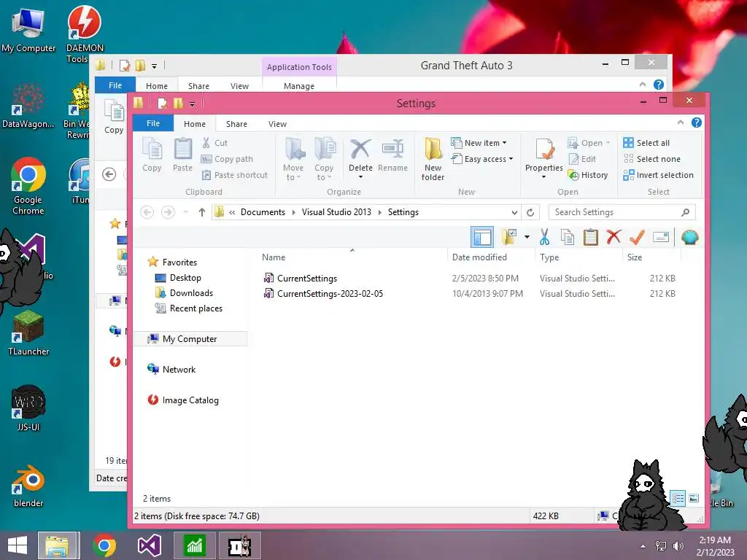
Task: Create a New folder
Action: [x=433, y=159]
